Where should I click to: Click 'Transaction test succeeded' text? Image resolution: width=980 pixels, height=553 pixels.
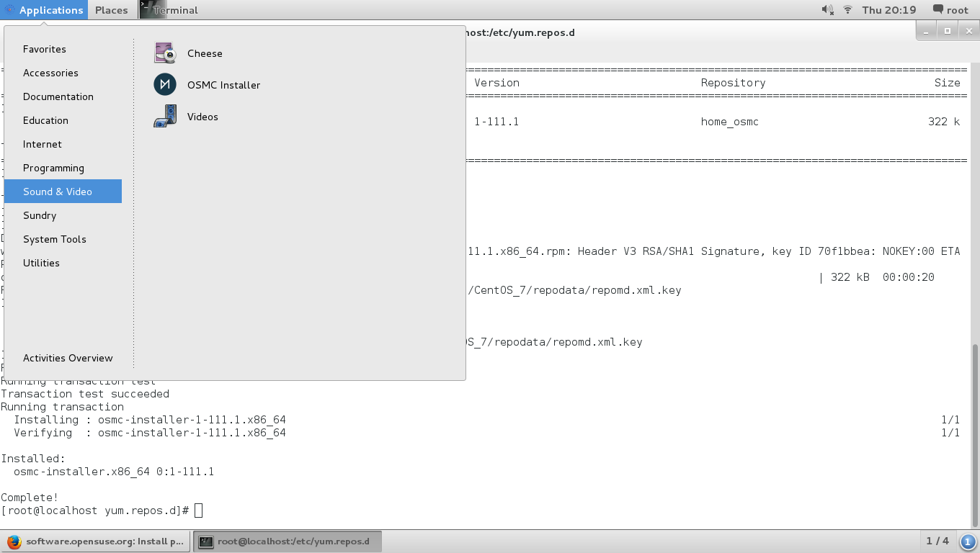point(85,394)
